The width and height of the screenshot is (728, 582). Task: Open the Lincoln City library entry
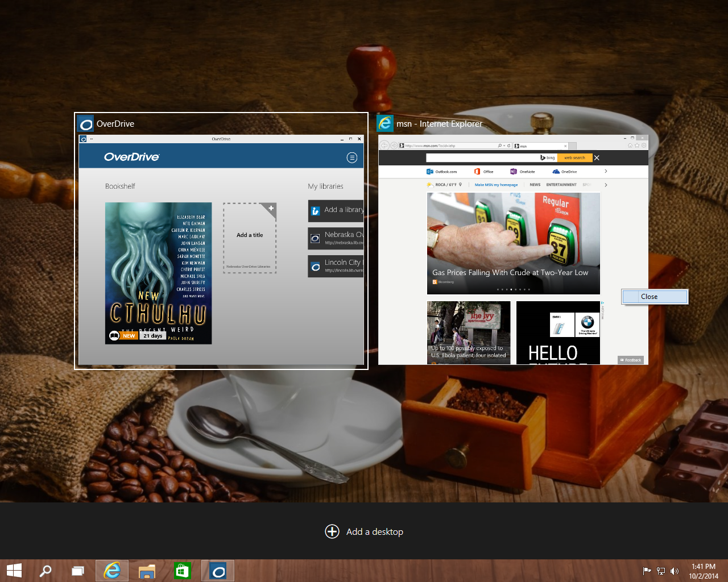point(336,266)
